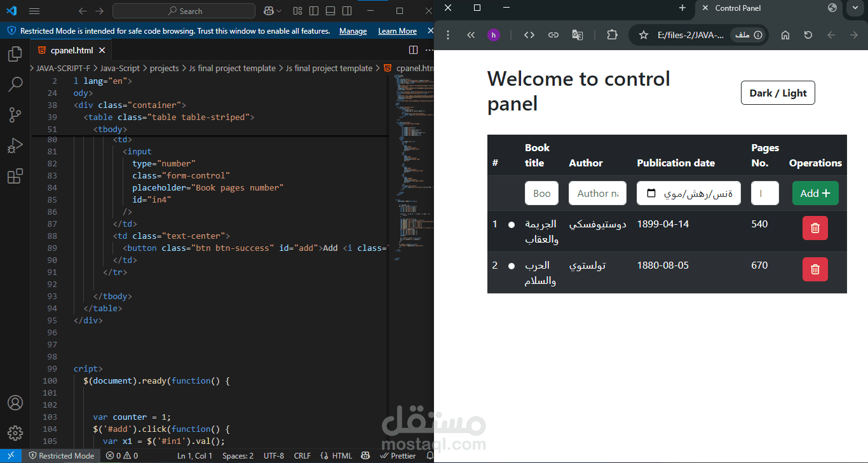
Task: Click the Ln 1, Col 1 indicator
Action: coord(195,455)
